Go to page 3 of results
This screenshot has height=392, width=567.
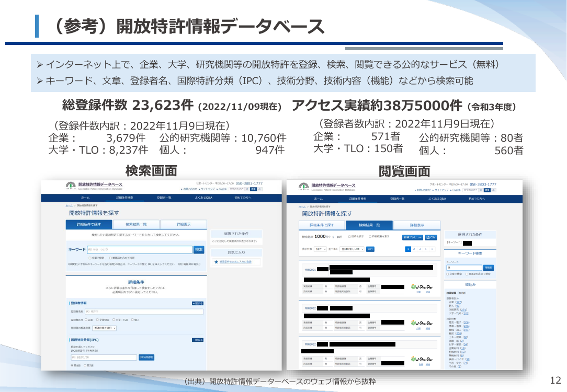(420, 249)
